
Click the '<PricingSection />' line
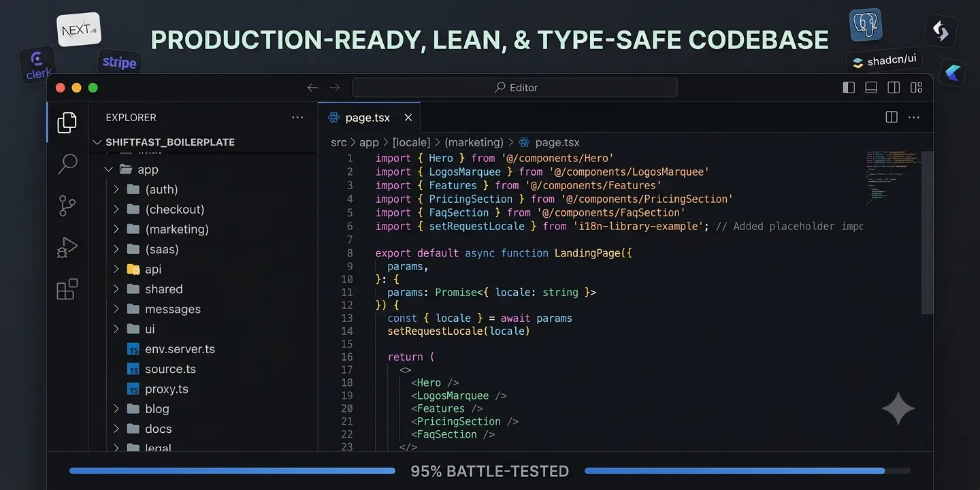pos(464,421)
